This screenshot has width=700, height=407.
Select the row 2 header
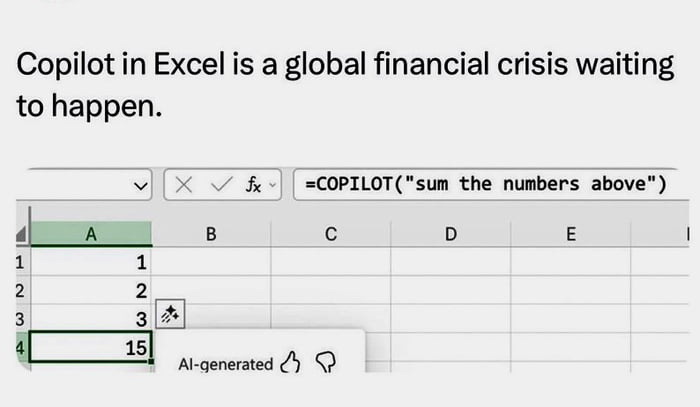point(17,291)
